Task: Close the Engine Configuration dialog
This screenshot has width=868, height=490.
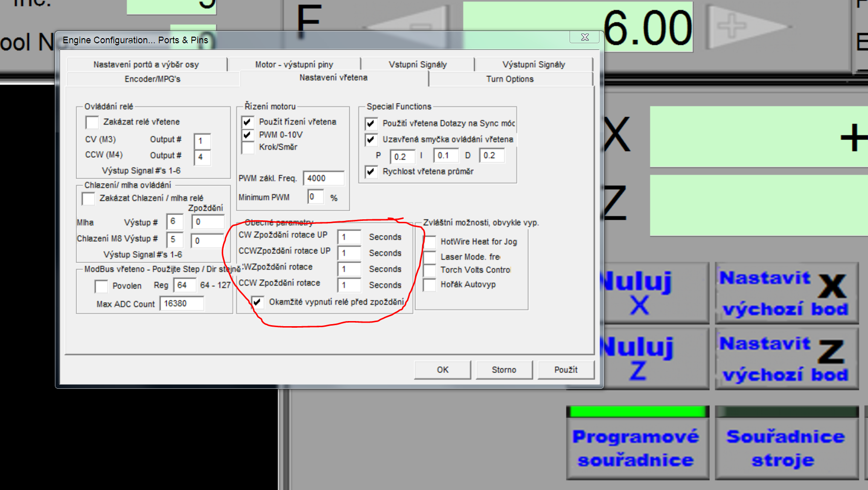Action: [585, 37]
